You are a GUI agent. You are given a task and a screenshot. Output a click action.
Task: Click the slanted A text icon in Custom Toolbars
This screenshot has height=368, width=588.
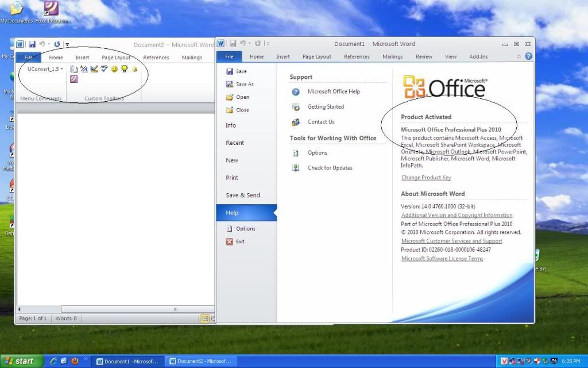click(x=84, y=69)
